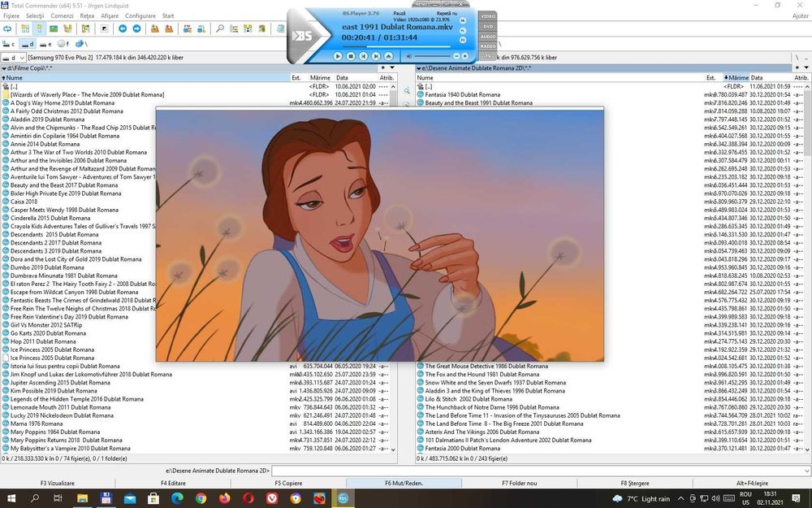Viewport: 812px width, 508px height.
Task: Click the Pack files toolbar icon
Action: [x=155, y=29]
